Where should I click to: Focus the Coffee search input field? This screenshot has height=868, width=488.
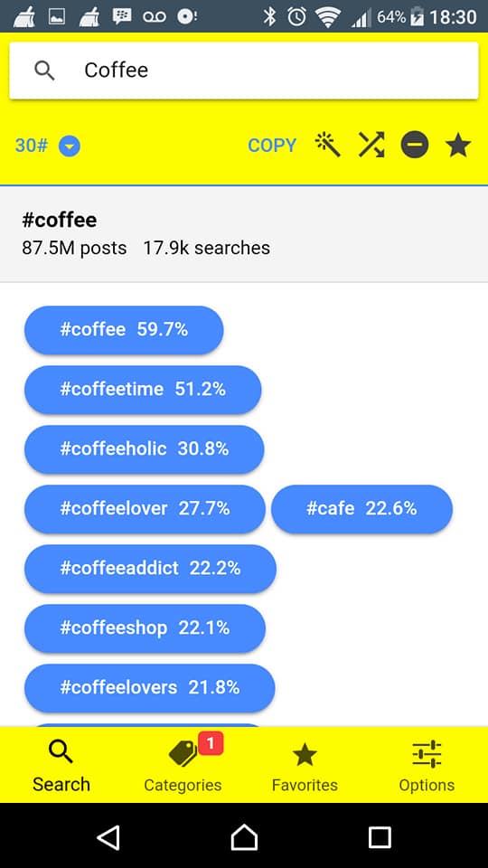click(244, 71)
